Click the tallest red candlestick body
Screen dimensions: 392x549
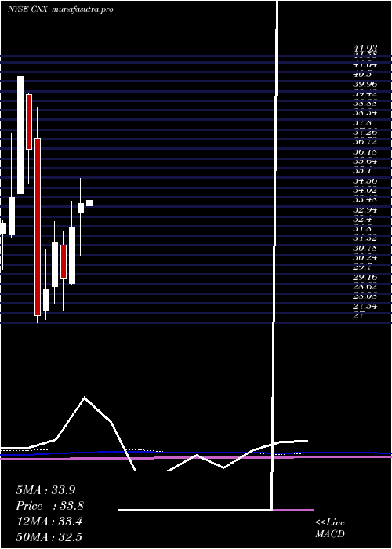pyautogui.click(x=38, y=227)
